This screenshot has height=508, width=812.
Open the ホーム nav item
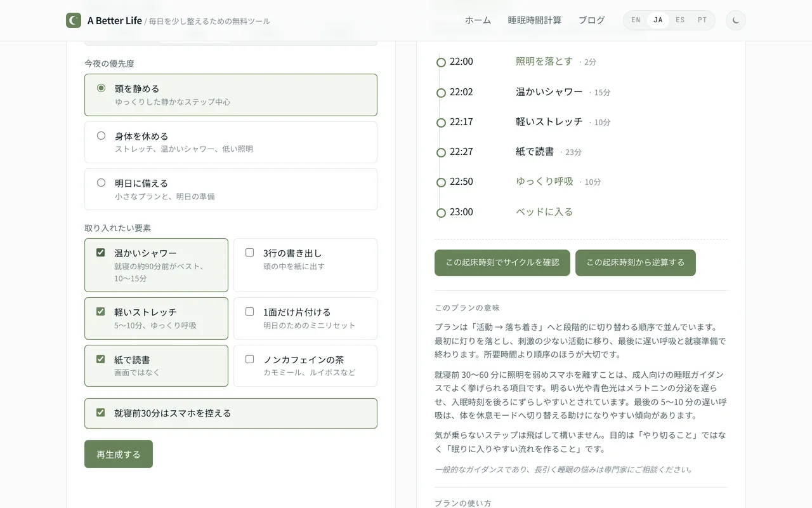(x=478, y=20)
